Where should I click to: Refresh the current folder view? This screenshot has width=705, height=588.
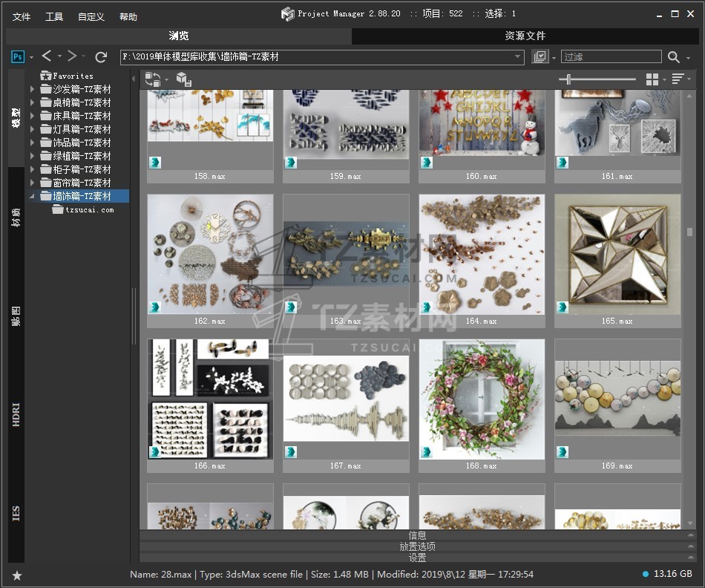[x=102, y=57]
